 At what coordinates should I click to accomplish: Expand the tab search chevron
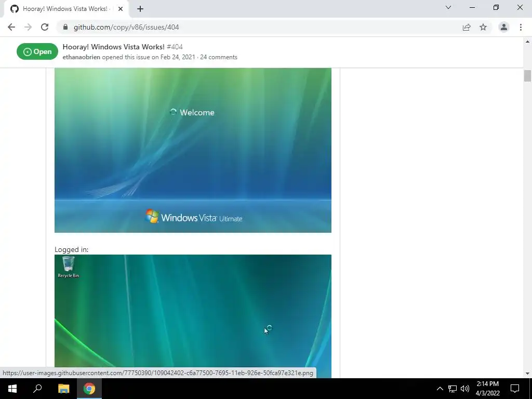pos(448,7)
